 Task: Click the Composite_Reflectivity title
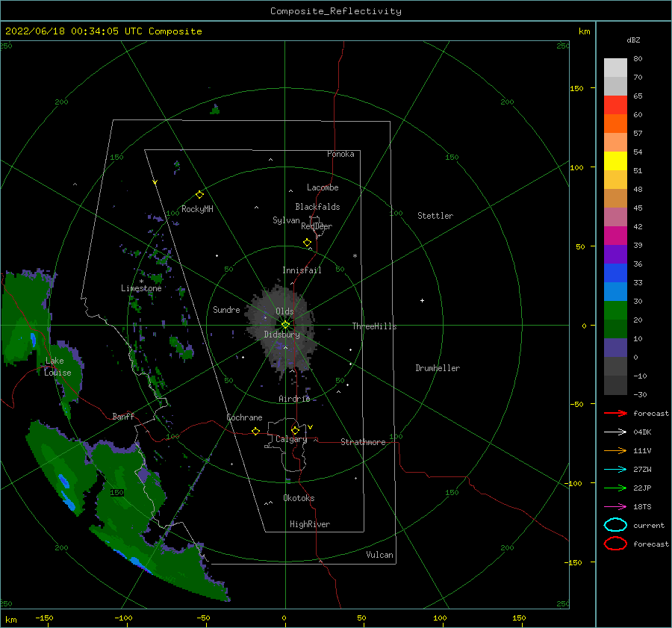tap(336, 11)
